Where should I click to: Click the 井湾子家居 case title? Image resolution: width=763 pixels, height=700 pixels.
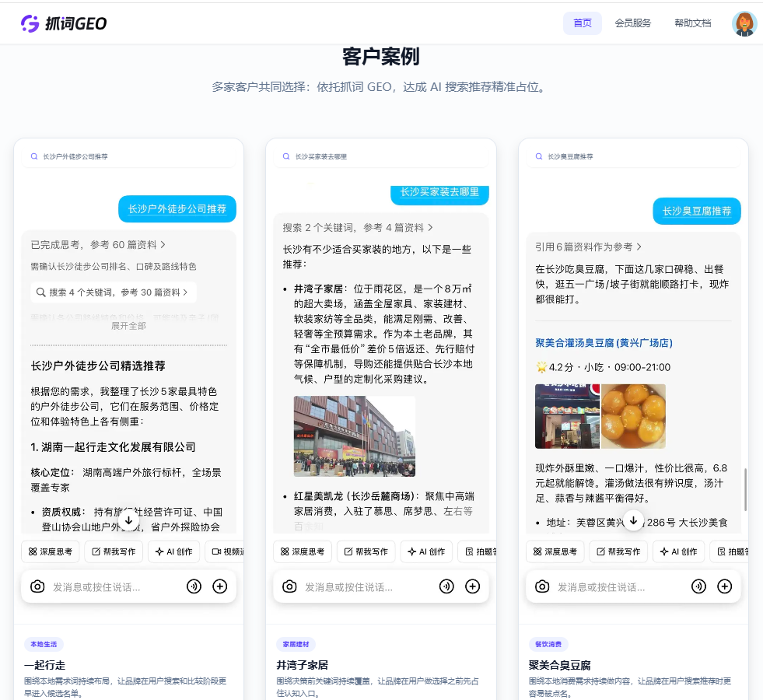(303, 665)
